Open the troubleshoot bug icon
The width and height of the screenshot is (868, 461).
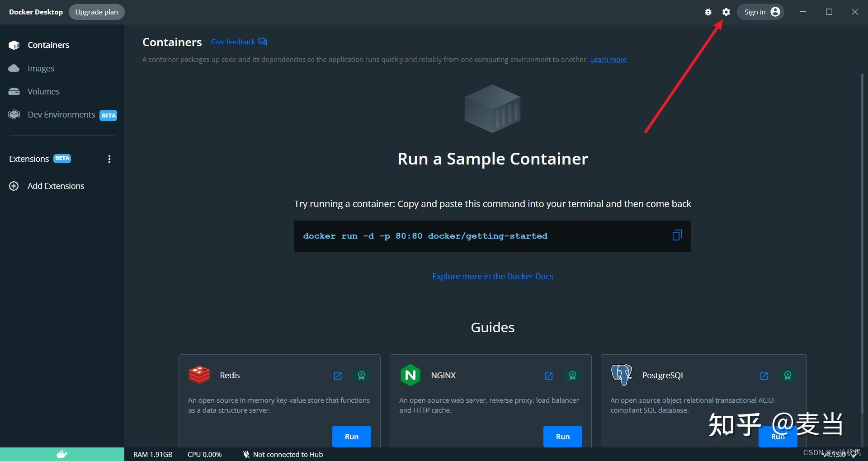click(708, 12)
